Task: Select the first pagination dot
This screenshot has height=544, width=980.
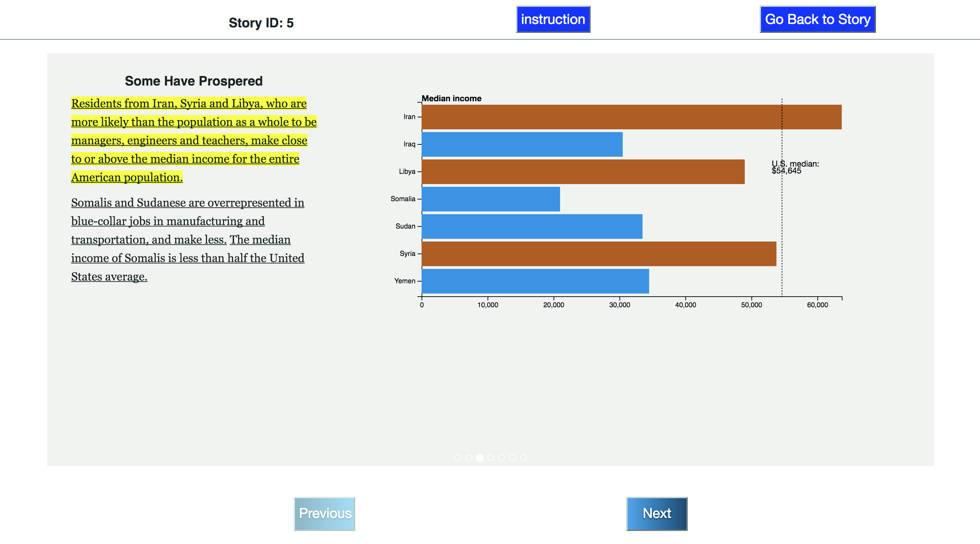Action: pos(457,458)
